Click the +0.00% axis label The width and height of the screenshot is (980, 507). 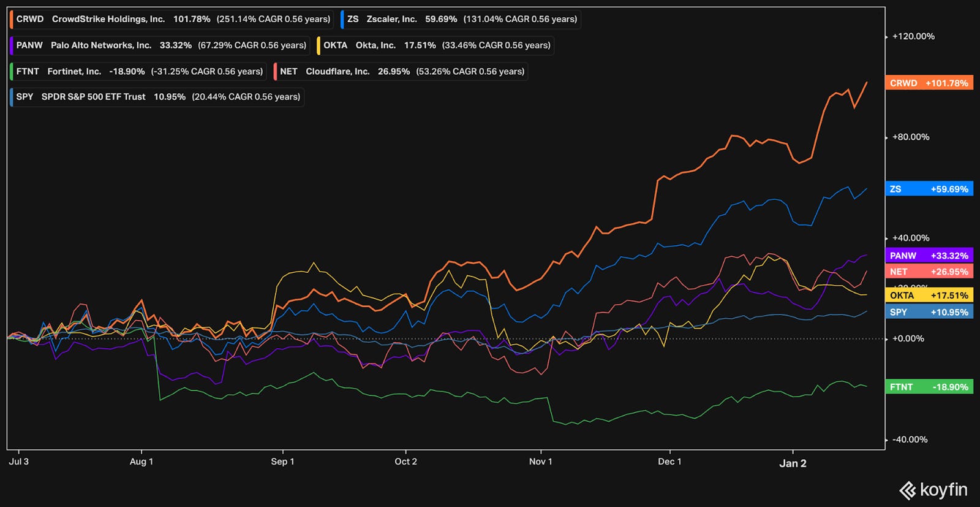click(908, 338)
